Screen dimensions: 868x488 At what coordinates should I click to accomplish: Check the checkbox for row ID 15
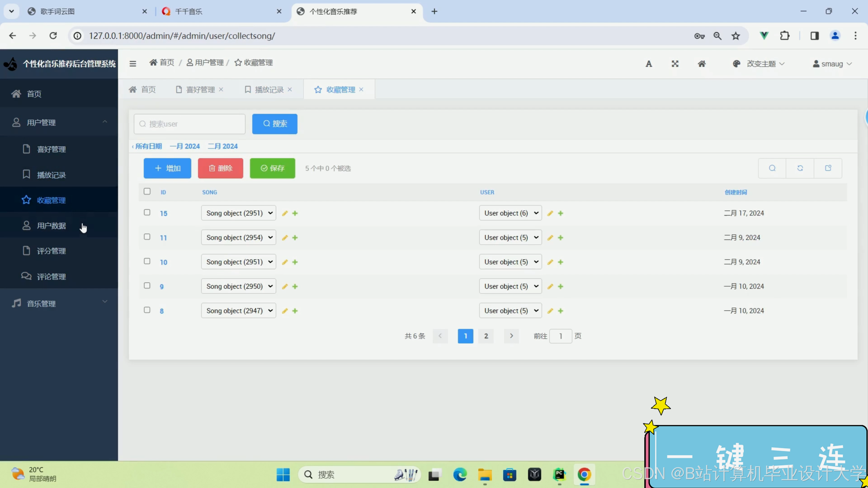(x=147, y=213)
